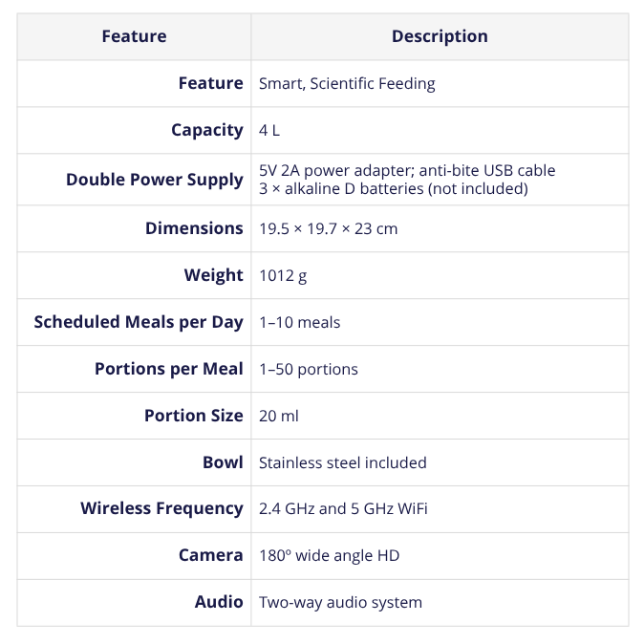Click the "1–50 portions" value
Viewport: 644px width, 644px height.
309,369
